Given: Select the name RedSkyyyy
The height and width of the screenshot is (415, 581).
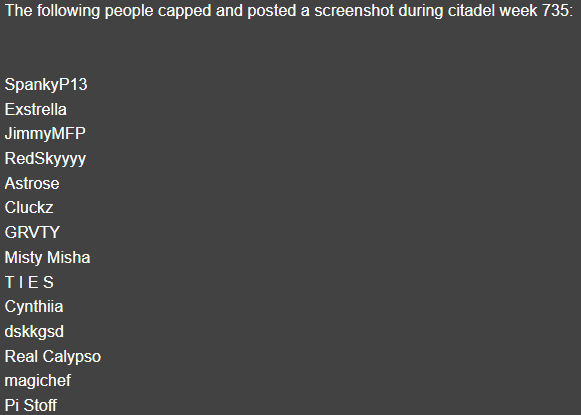Looking at the screenshot, I should coord(45,159).
